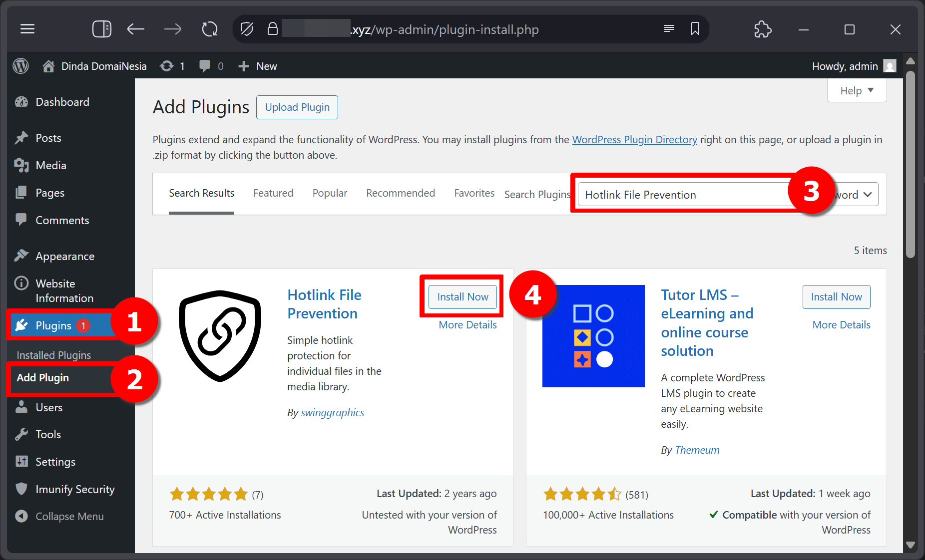This screenshot has width=925, height=560.
Task: Open Pages in the sidebar
Action: (x=50, y=193)
